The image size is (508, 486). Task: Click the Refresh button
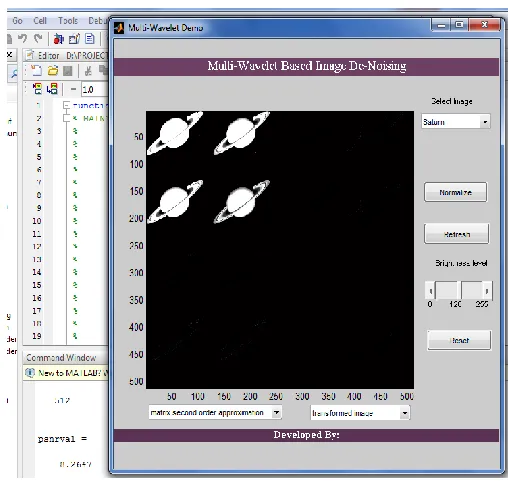pyautogui.click(x=457, y=234)
